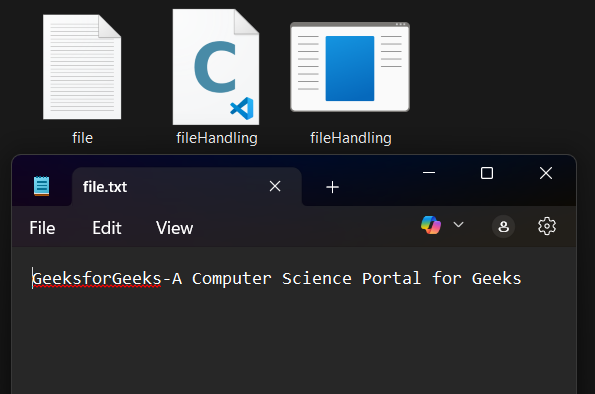The width and height of the screenshot is (595, 394).
Task: Open the account sign-in profile icon
Action: coord(503,227)
